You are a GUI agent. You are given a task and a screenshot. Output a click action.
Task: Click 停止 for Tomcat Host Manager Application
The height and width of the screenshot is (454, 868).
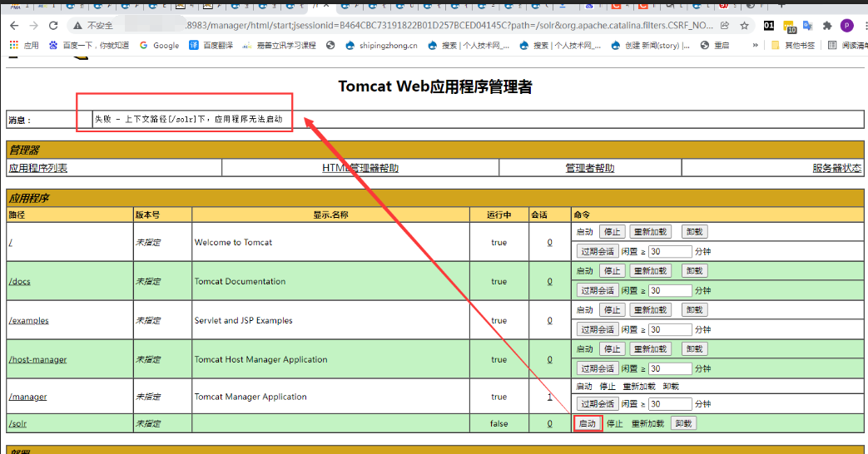[613, 349]
